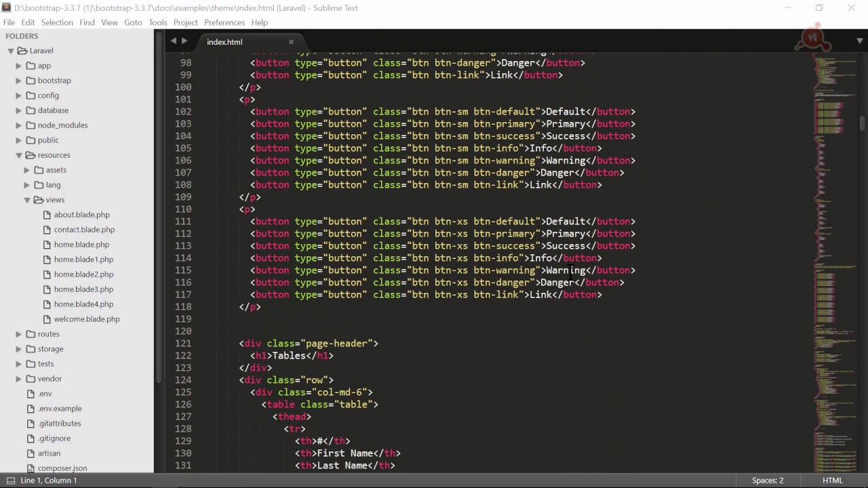This screenshot has width=868, height=488.
Task: Expand the database folder
Action: [19, 110]
